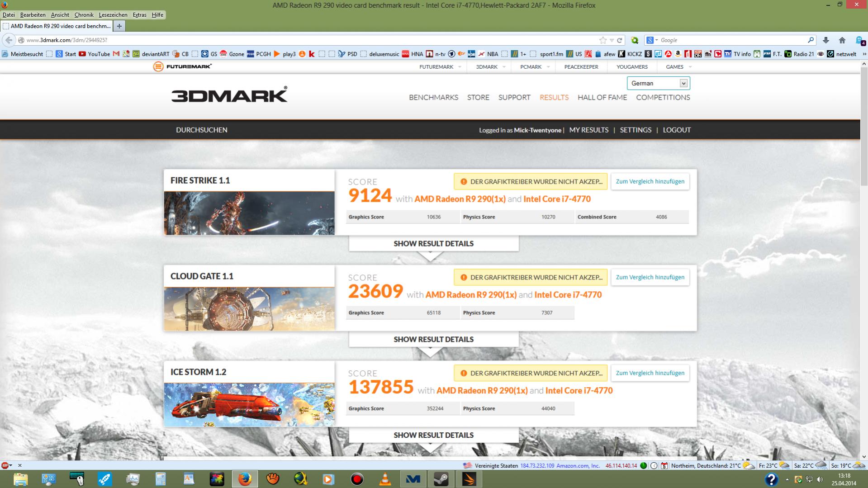This screenshot has width=868, height=488.
Task: Open the Datei menu
Action: [x=9, y=15]
